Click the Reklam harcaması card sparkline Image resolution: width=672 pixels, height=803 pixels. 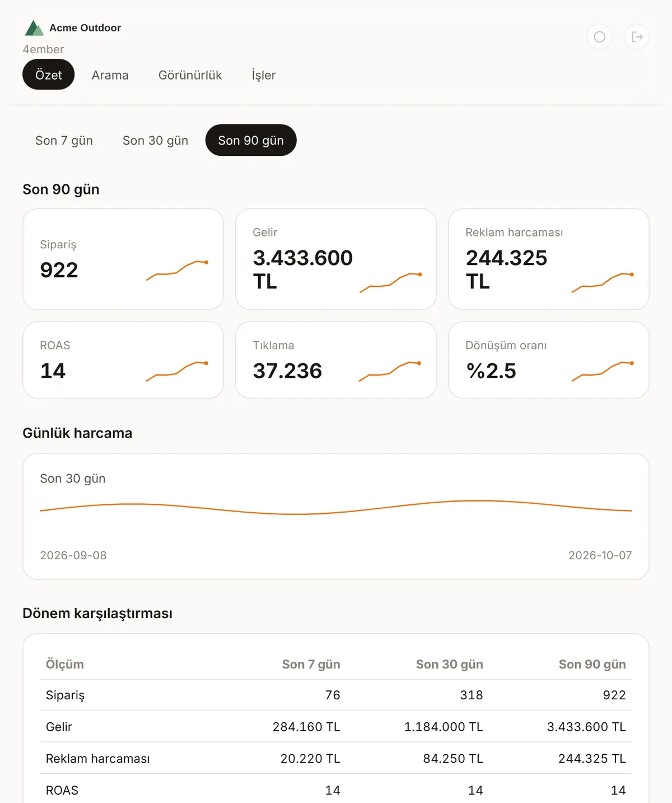tap(603, 282)
